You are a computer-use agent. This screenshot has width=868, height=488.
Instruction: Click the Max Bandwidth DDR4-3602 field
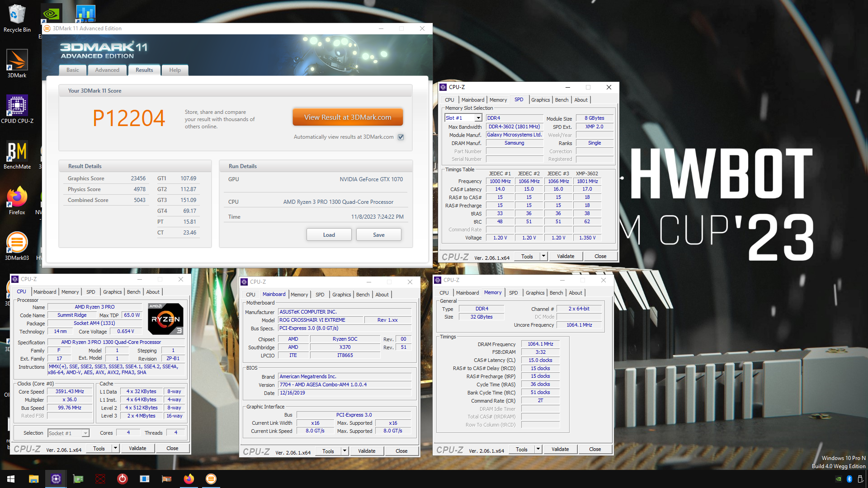click(514, 127)
